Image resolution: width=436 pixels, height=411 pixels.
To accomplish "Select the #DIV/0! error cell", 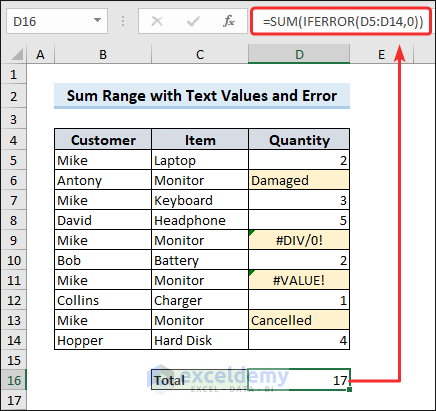I will [x=299, y=240].
